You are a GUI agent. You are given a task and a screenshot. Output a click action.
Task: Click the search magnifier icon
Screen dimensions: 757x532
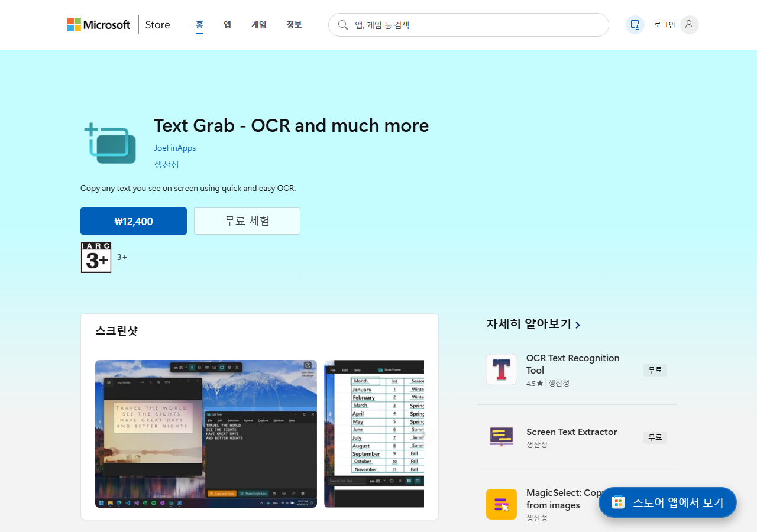tap(342, 25)
